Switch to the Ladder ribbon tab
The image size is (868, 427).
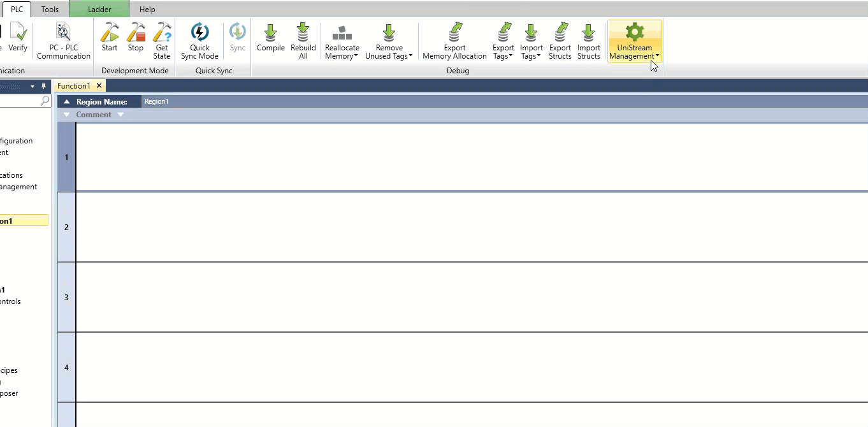coord(99,10)
